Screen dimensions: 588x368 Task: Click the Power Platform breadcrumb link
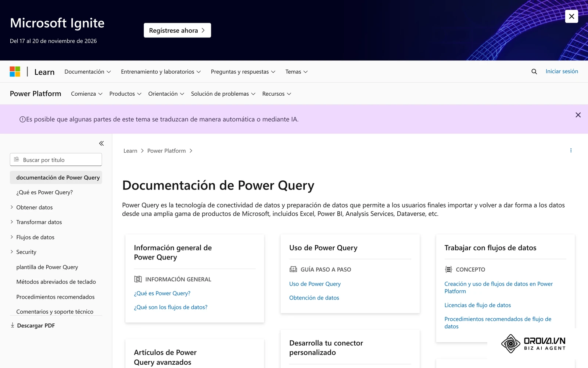tap(166, 151)
